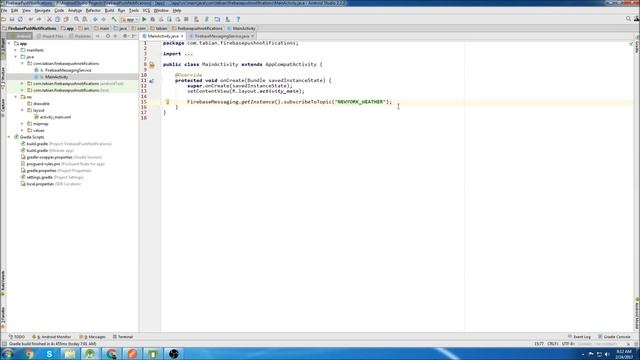Viewport: 640px width, 360px height.
Task: Click the override gutter icon on line 11
Action: pyautogui.click(x=151, y=81)
